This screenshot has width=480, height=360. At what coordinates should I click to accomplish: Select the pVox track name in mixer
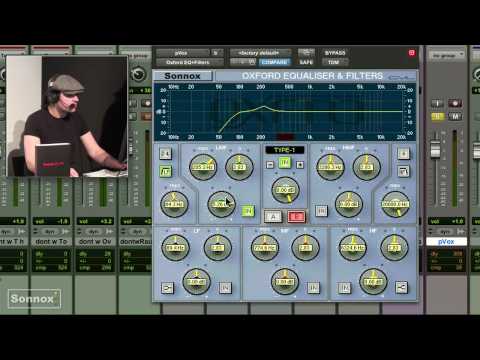click(x=446, y=241)
